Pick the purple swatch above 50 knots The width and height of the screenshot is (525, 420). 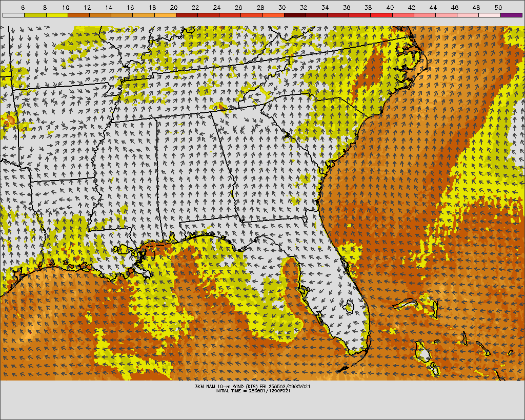[x=511, y=15]
